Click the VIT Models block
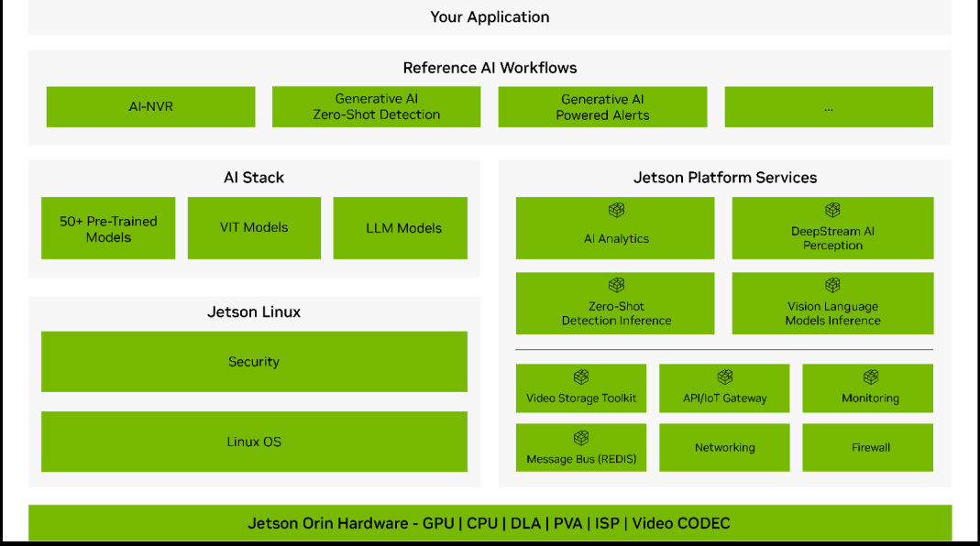 pos(254,228)
